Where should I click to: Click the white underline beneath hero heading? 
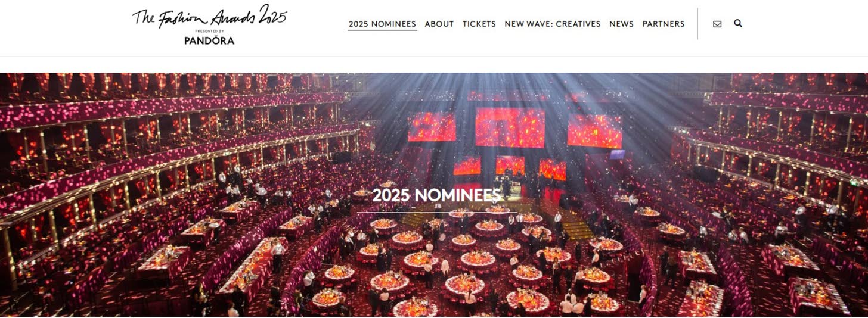pos(436,212)
